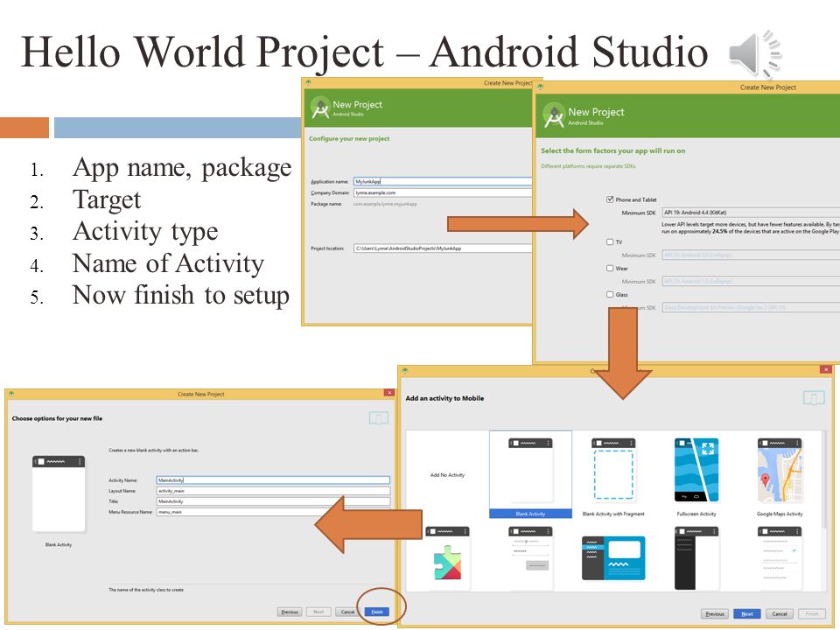
Task: Click the 'Target' list item text
Action: click(107, 200)
